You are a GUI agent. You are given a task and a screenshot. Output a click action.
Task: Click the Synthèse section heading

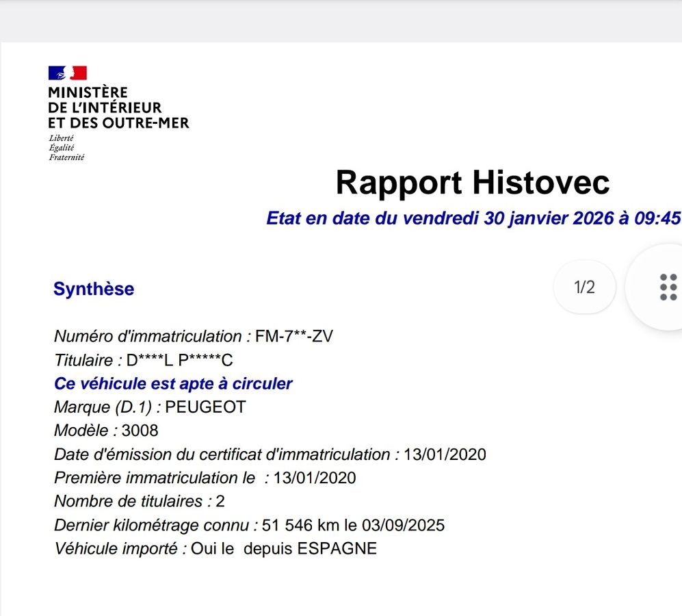94,289
